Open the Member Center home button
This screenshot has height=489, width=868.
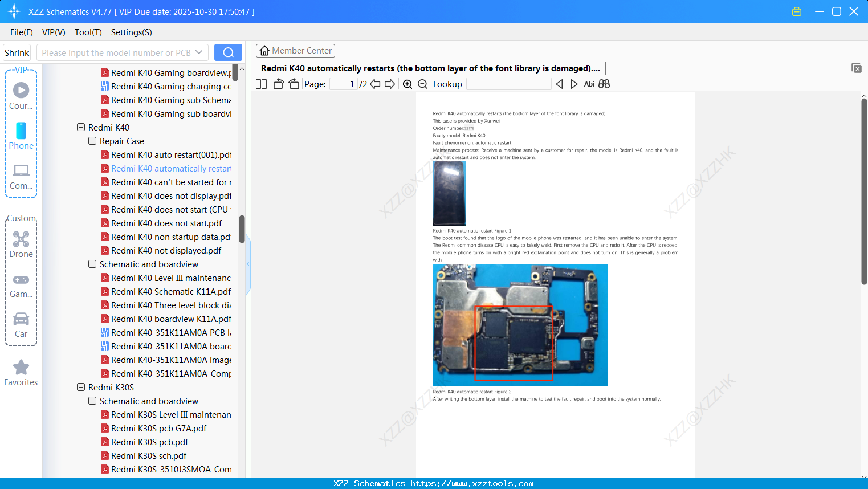[x=295, y=51]
